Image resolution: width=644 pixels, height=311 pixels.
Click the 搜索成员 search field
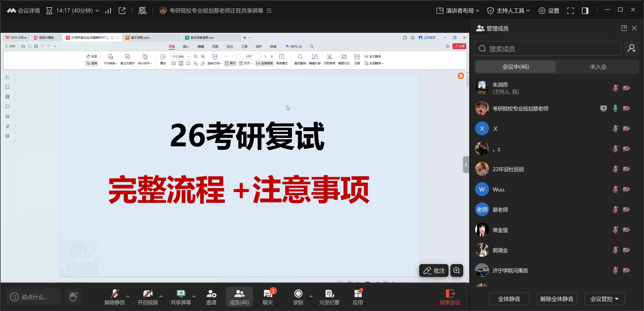[x=547, y=49]
